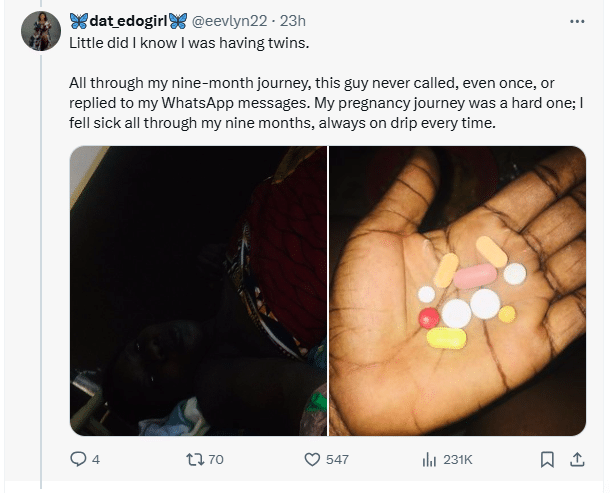Like the tweet with the heart icon
610x493 pixels.
click(311, 459)
